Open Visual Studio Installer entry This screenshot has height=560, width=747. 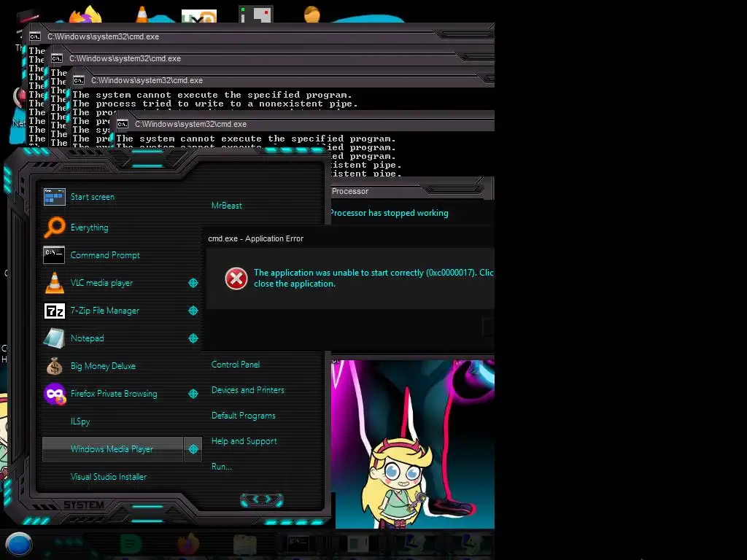point(109,477)
